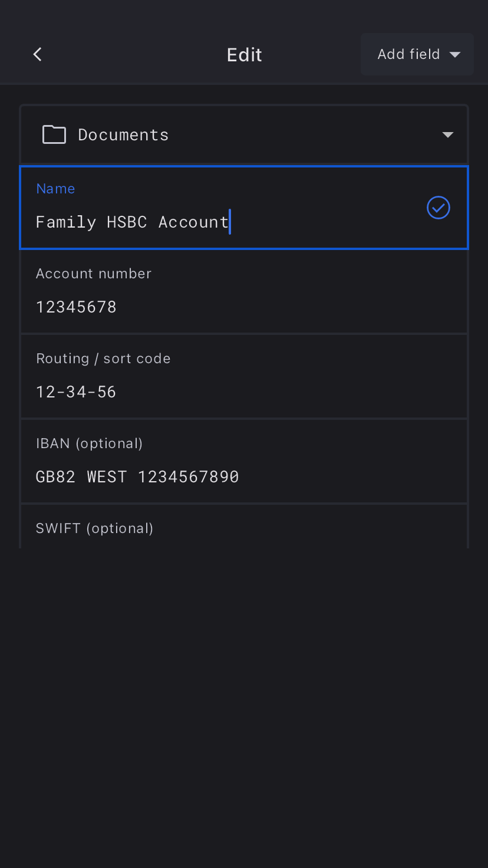The width and height of the screenshot is (488, 868).
Task: Click the Edit page title
Action: (x=244, y=55)
